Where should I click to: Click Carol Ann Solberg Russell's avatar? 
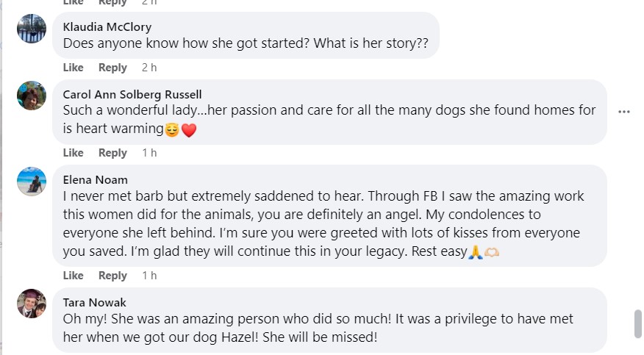32,96
